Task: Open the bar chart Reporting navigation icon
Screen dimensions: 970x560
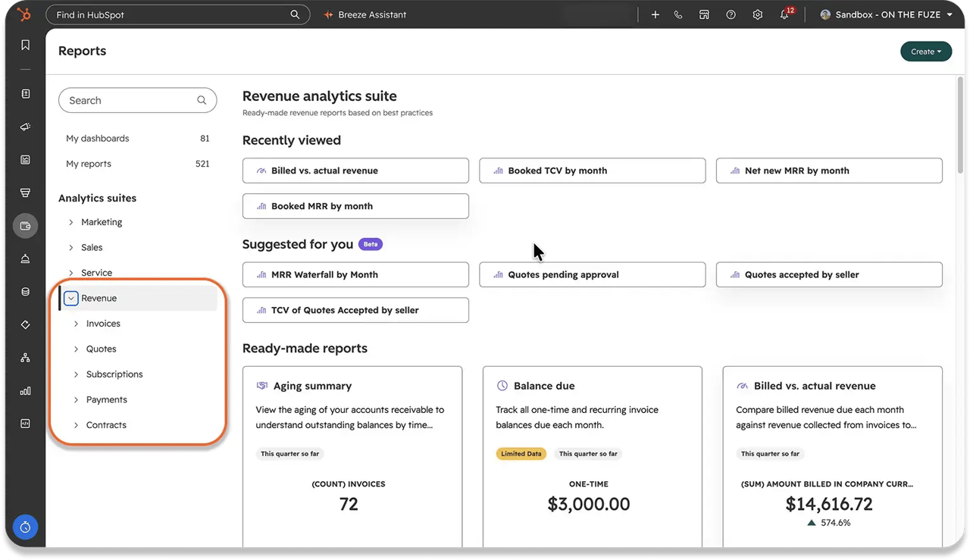Action: [x=25, y=391]
